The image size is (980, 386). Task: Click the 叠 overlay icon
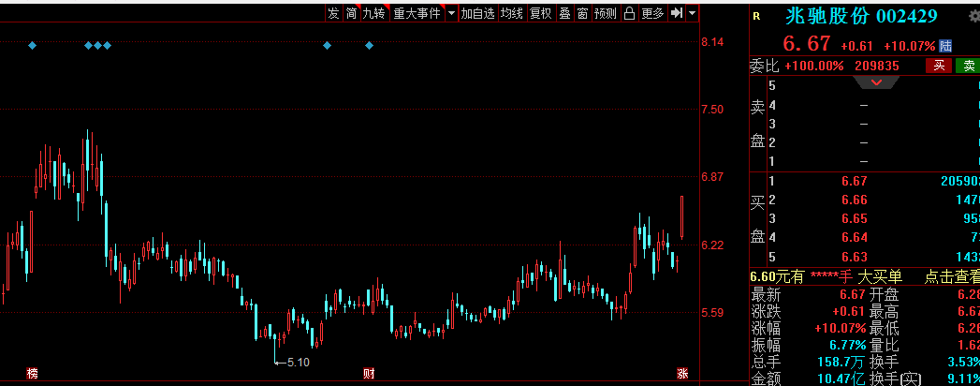coord(564,13)
